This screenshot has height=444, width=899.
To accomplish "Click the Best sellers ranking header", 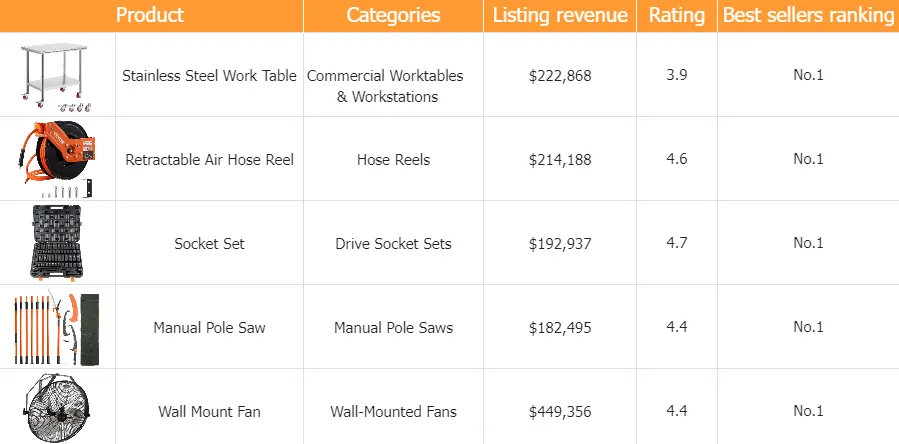I will 808,15.
